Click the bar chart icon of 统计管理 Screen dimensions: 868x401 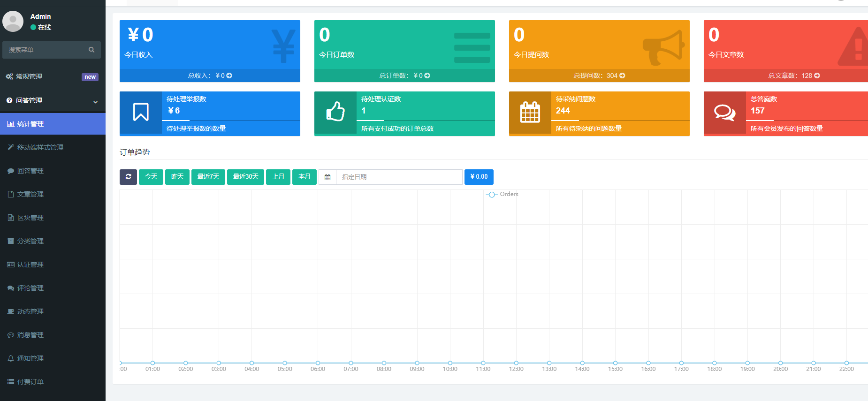(x=10, y=124)
